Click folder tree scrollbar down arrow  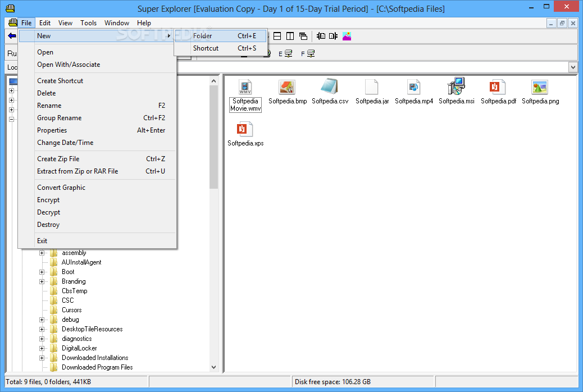[x=213, y=367]
